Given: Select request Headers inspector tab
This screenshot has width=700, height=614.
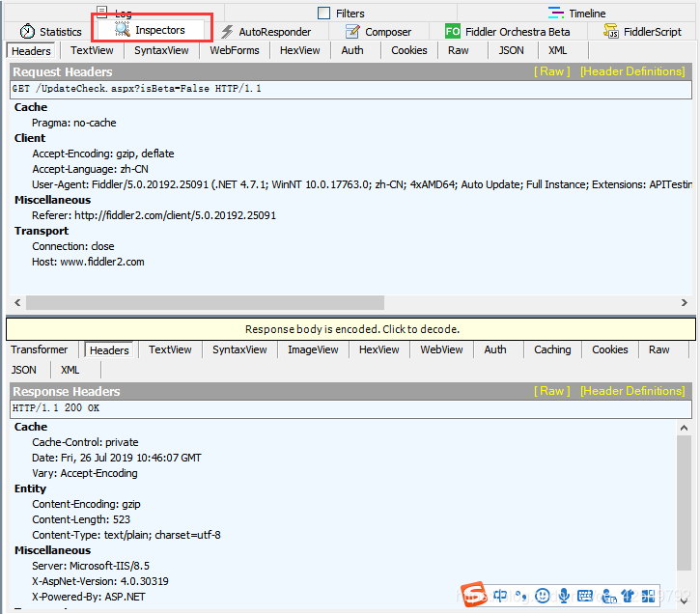Looking at the screenshot, I should point(31,51).
